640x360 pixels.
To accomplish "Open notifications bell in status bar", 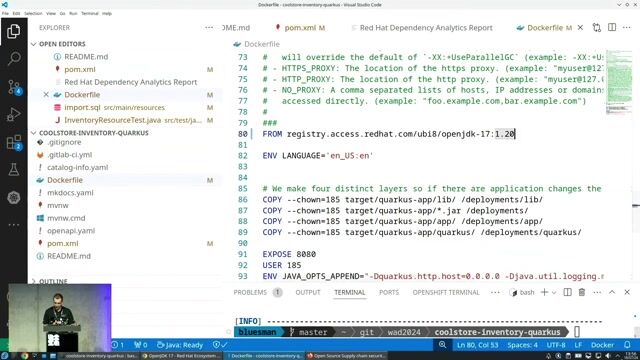I will 627,345.
